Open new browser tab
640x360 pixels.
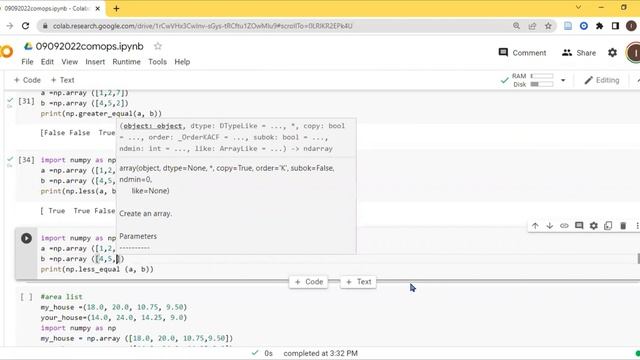(x=116, y=8)
